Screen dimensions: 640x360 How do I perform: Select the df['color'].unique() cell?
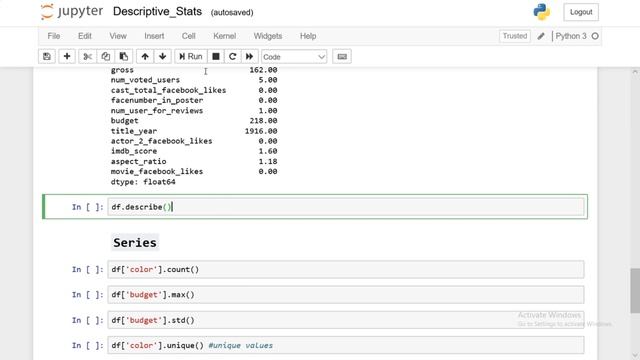point(346,345)
